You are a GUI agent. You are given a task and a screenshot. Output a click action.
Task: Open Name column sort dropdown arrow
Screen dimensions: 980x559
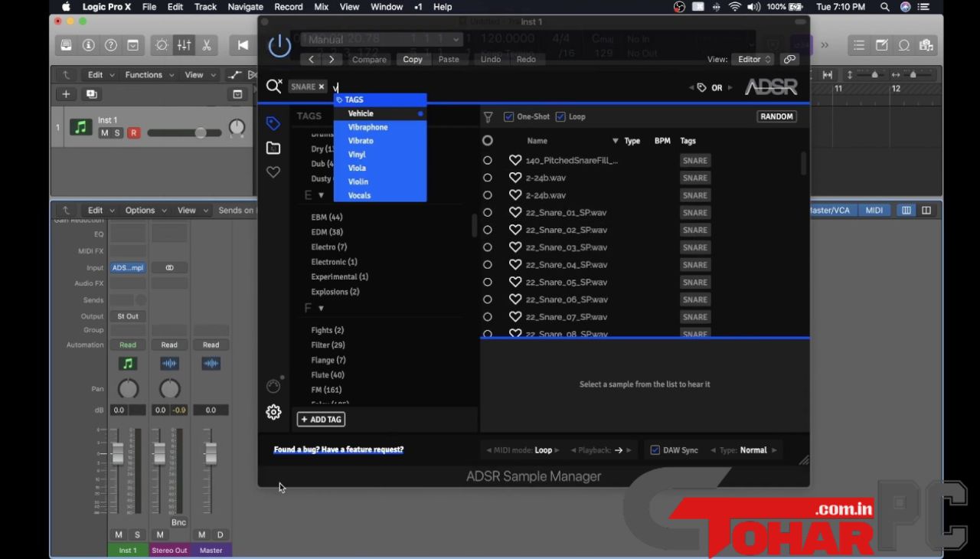[x=616, y=141]
